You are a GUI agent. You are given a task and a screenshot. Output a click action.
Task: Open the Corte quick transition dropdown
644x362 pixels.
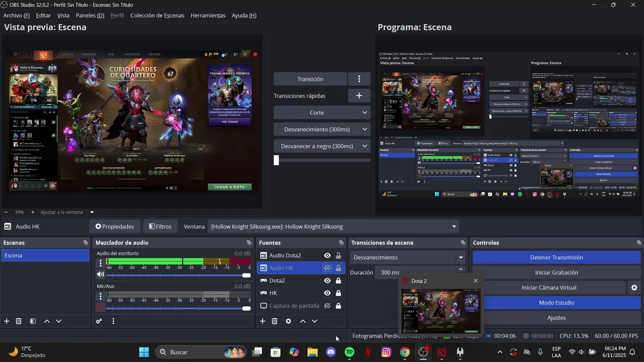(x=322, y=113)
